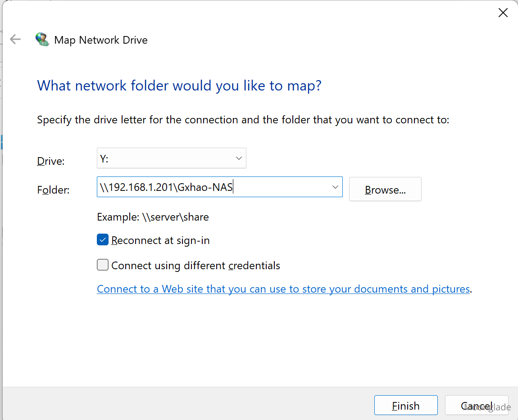This screenshot has height=420, width=518.
Task: Click the Finish button
Action: click(405, 406)
